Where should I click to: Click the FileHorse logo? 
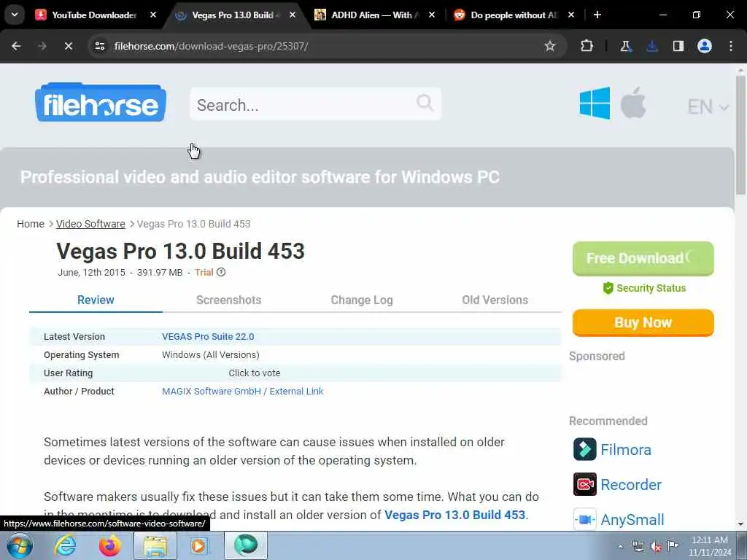click(101, 102)
